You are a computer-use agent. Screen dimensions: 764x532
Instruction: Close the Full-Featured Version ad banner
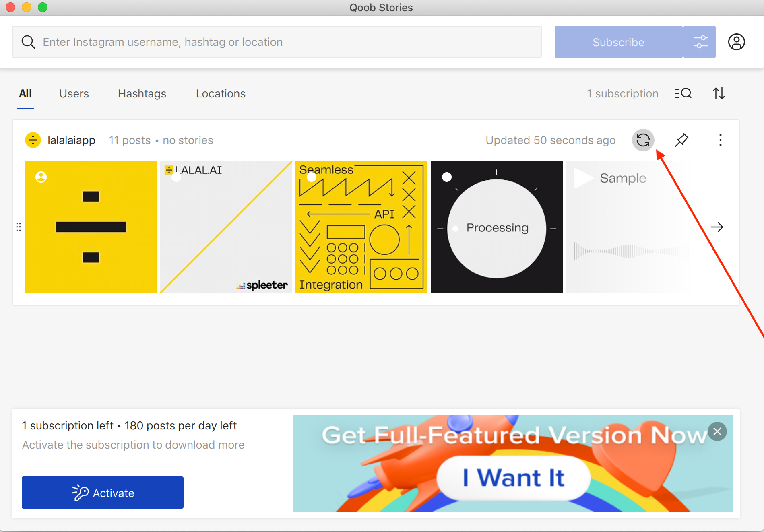point(717,431)
